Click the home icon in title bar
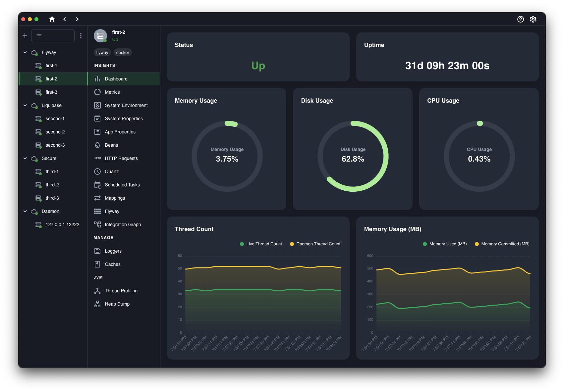The height and width of the screenshot is (392, 564). coord(52,19)
